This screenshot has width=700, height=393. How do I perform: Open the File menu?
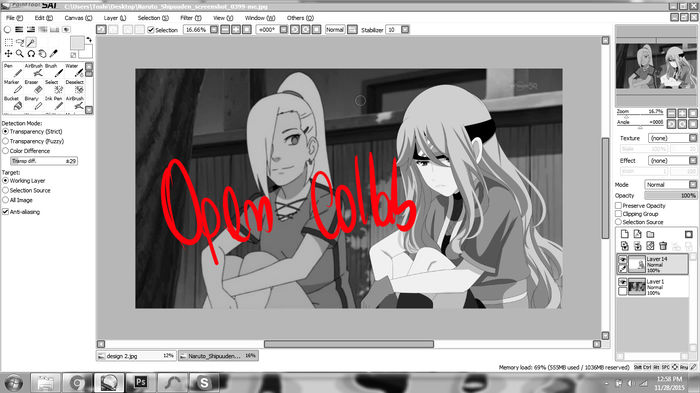pyautogui.click(x=14, y=18)
